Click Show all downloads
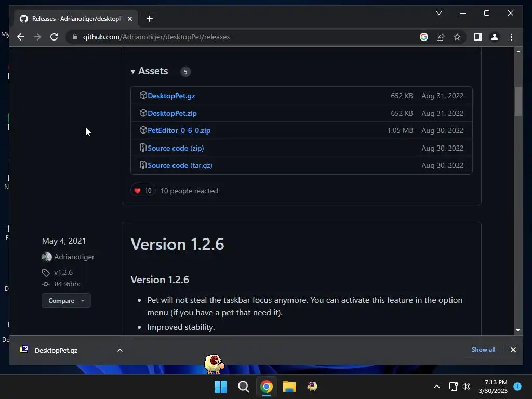 pos(483,350)
